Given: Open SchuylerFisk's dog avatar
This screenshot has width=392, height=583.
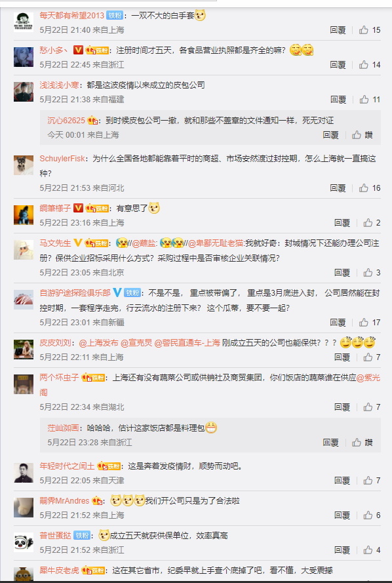Looking at the screenshot, I should point(24,165).
